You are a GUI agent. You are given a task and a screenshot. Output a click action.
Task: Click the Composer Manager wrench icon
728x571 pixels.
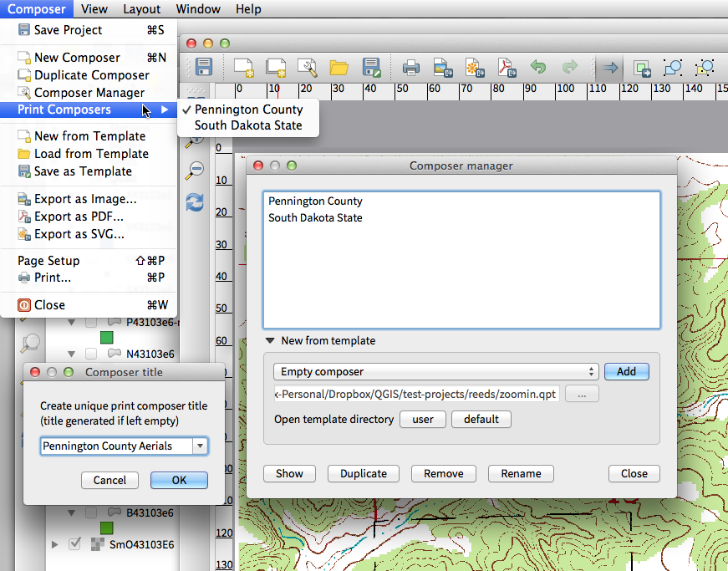click(x=308, y=68)
